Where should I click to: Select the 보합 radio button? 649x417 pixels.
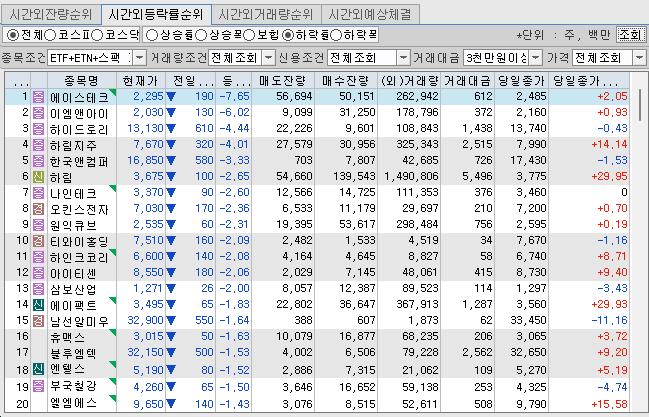(249, 35)
